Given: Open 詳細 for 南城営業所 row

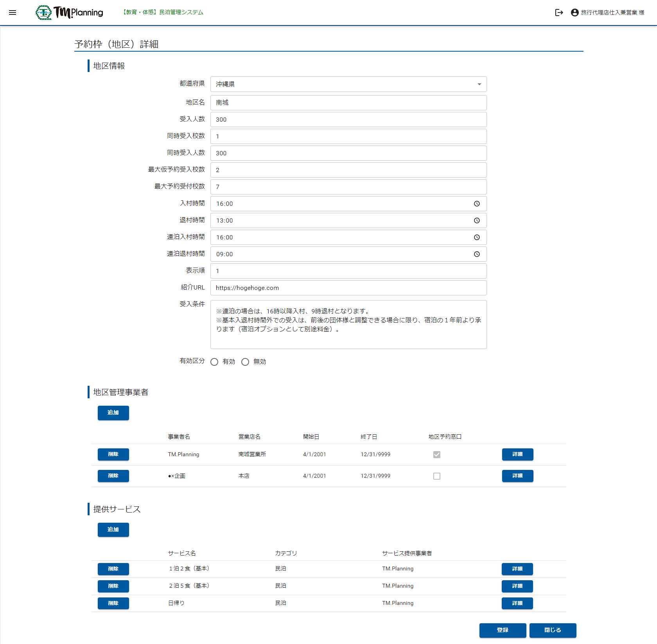Looking at the screenshot, I should click(517, 455).
